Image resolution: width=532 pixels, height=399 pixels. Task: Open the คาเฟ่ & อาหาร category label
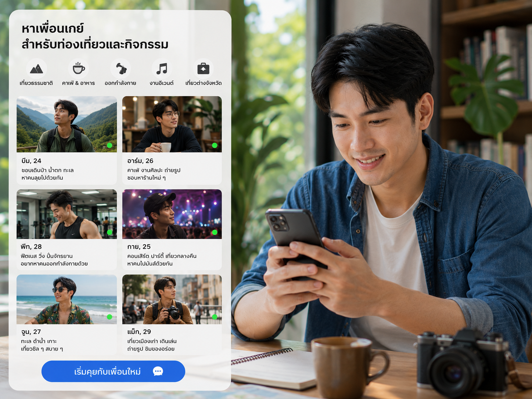[x=78, y=83]
